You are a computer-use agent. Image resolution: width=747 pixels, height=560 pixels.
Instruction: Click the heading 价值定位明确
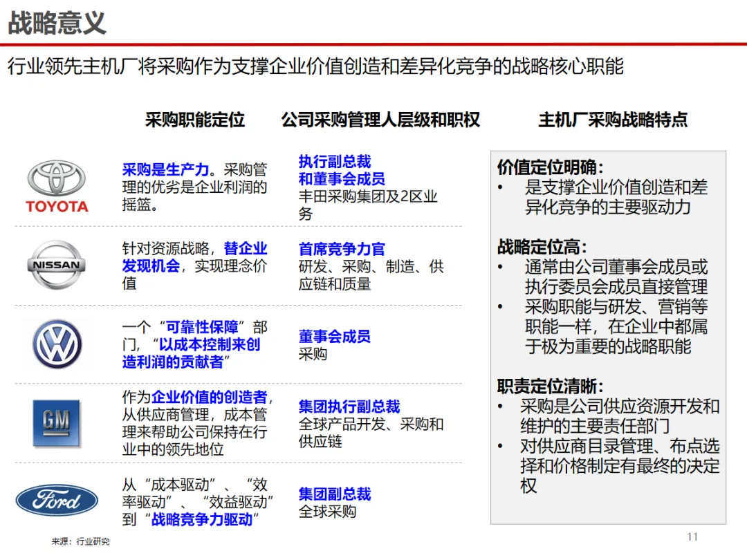(x=551, y=167)
